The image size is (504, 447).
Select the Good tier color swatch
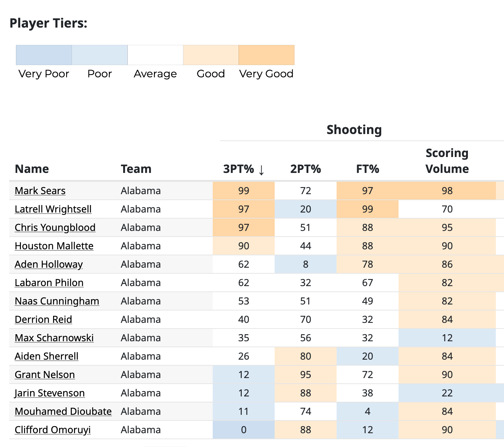(211, 55)
